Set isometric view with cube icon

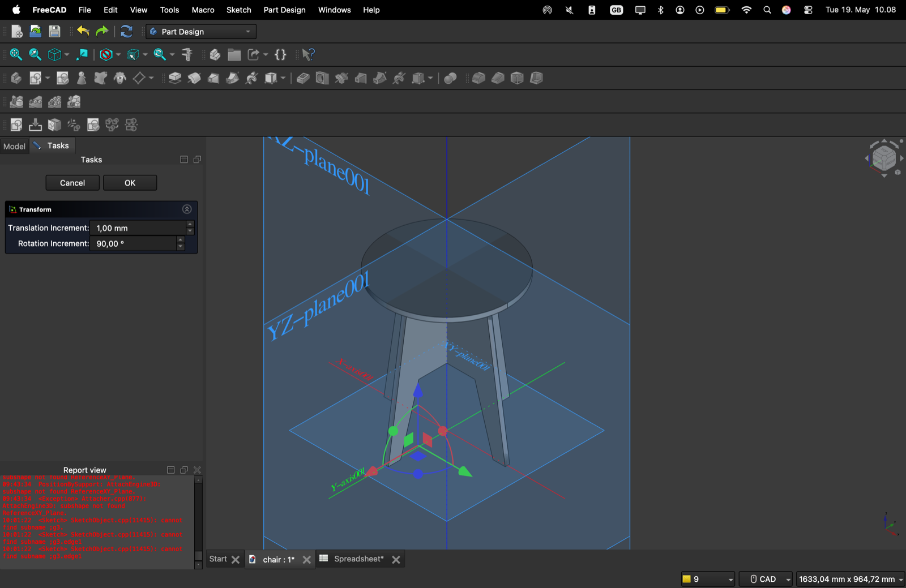pos(54,54)
